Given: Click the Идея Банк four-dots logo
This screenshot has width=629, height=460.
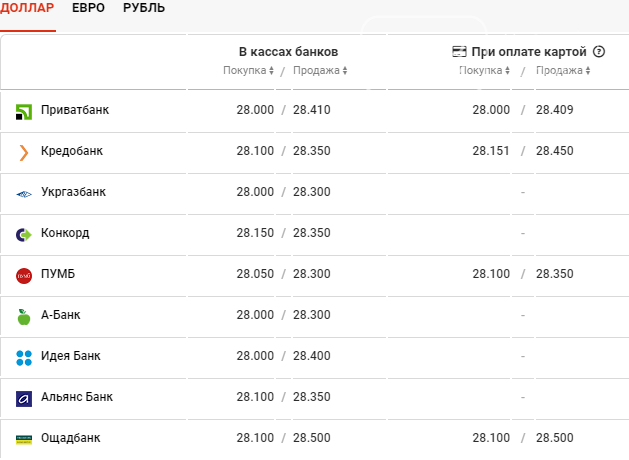Looking at the screenshot, I should click(x=24, y=358).
